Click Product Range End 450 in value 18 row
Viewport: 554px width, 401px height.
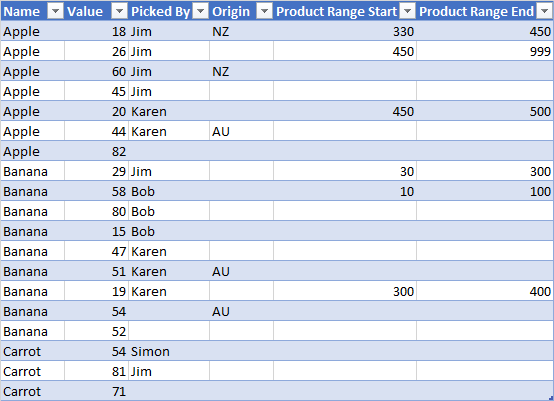click(485, 31)
